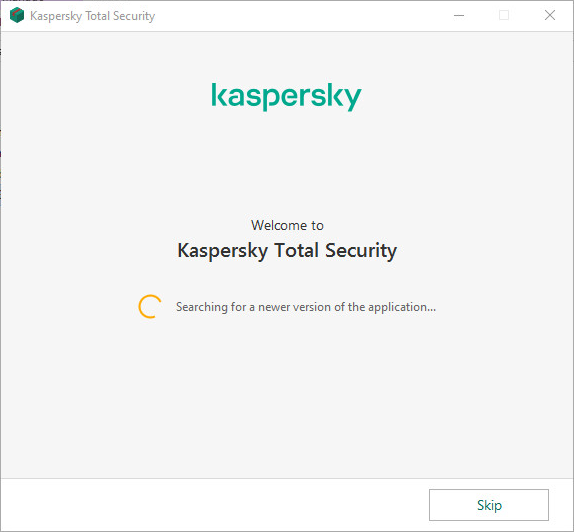This screenshot has height=532, width=574.
Task: Click the 'Welcome to' text
Action: (287, 225)
